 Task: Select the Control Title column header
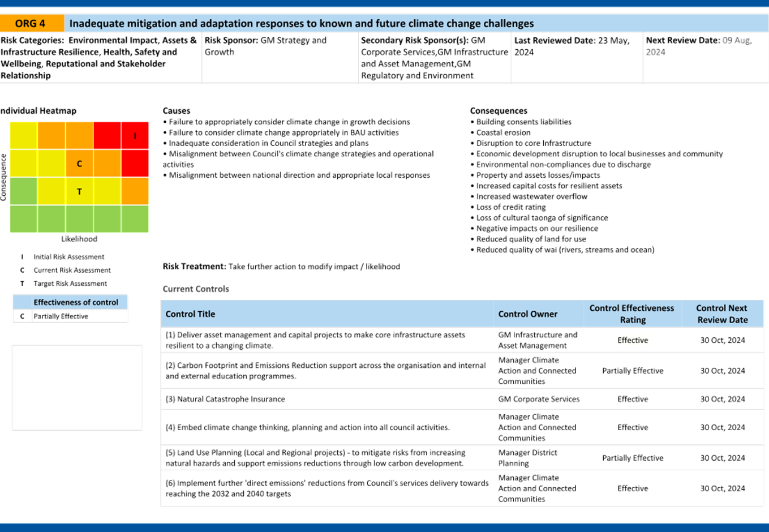click(191, 314)
